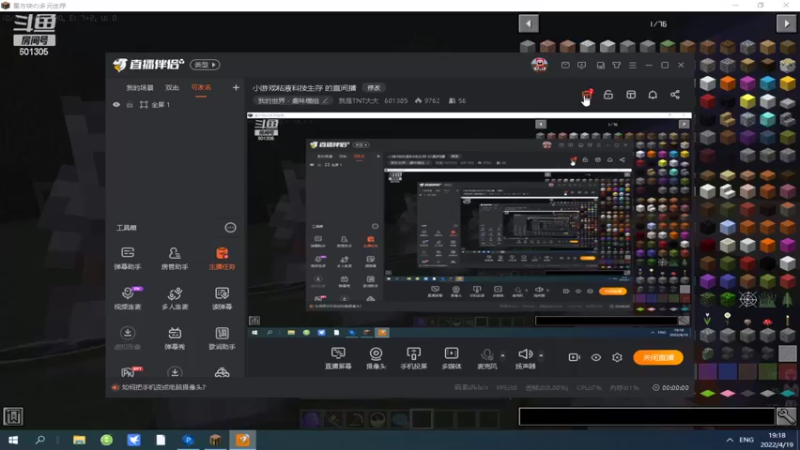Click the orange 关闭直播 button

[658, 357]
